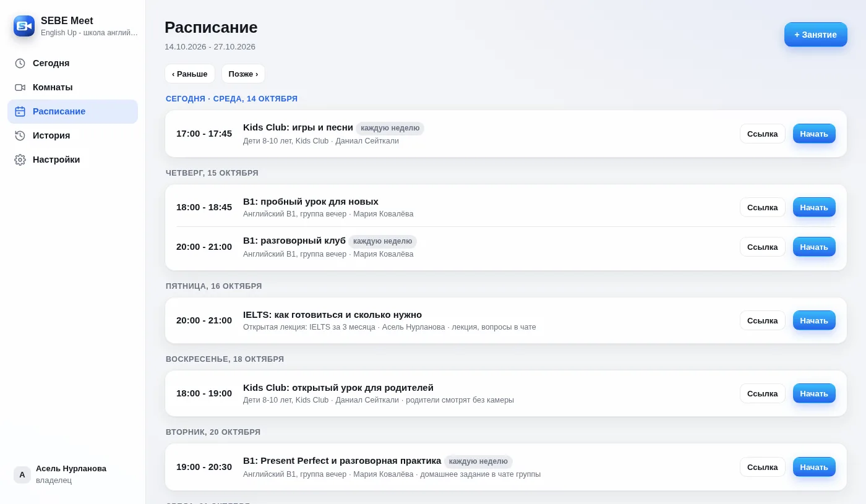Start the B1: разговорный клуб session
Image resolution: width=866 pixels, height=504 pixels.
pyautogui.click(x=814, y=247)
